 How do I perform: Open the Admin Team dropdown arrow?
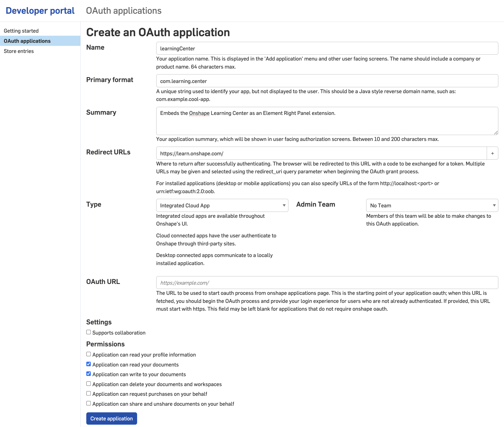point(494,205)
